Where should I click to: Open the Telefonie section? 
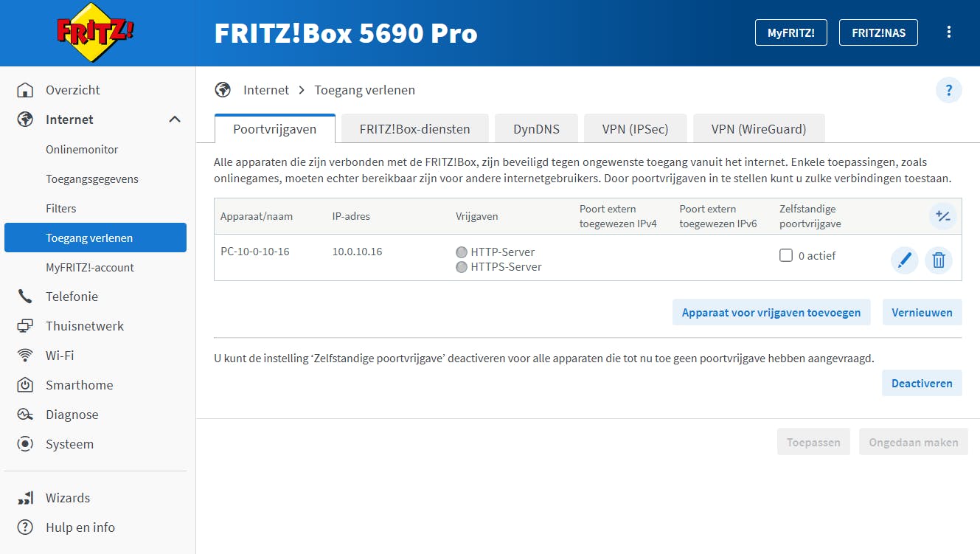(x=72, y=296)
